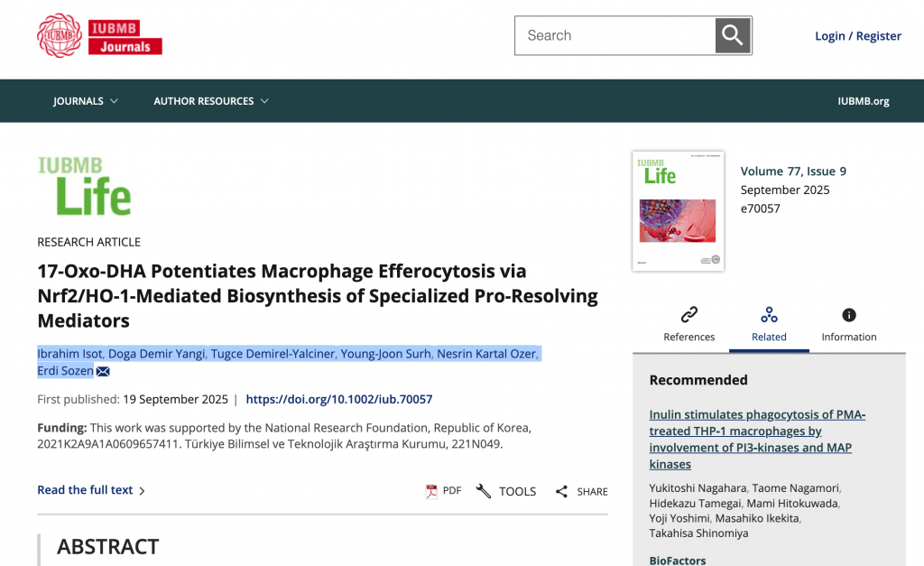Image resolution: width=924 pixels, height=566 pixels.
Task: Switch to the Related tab
Action: (x=769, y=324)
